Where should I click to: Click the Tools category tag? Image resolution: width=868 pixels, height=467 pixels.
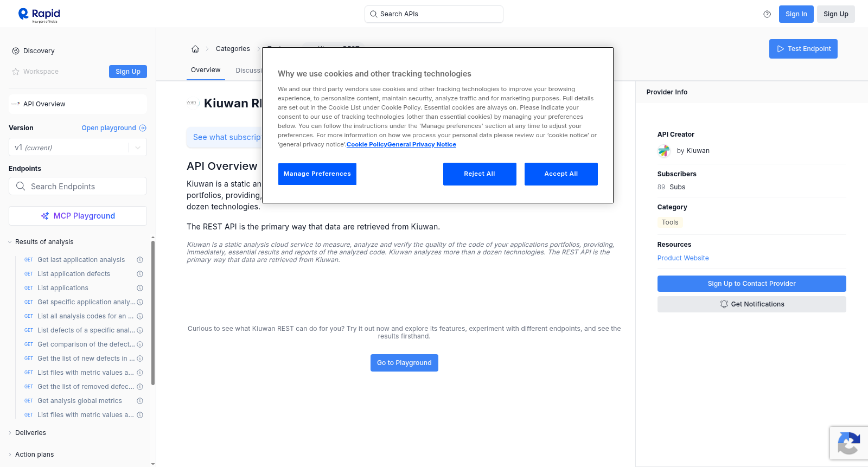[x=670, y=222]
